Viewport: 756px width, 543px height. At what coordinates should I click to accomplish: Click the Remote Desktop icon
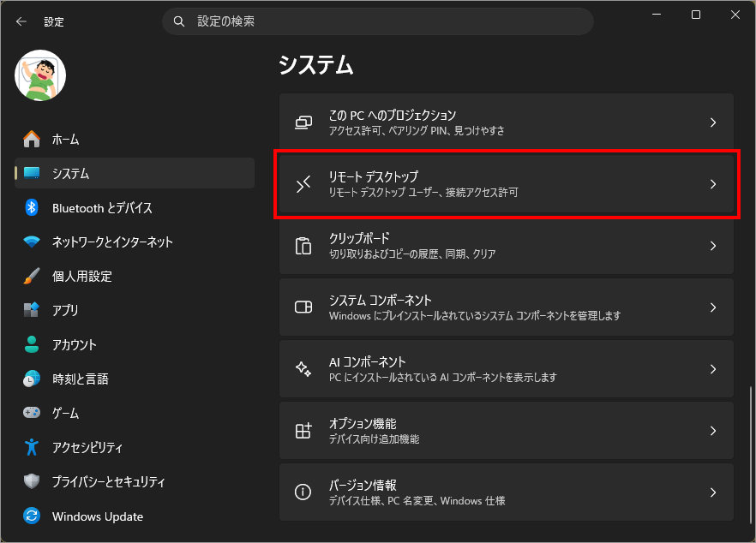303,184
